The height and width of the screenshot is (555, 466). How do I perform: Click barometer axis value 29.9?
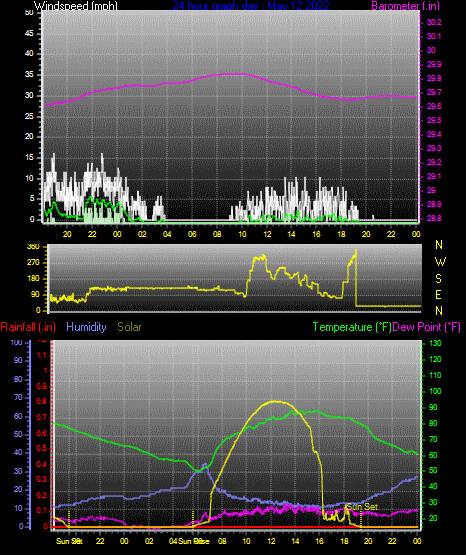(434, 64)
